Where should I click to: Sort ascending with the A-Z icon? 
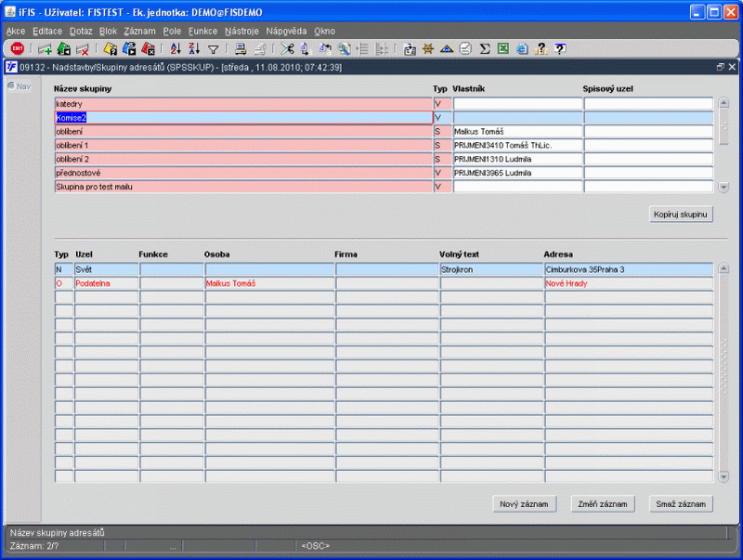point(176,48)
